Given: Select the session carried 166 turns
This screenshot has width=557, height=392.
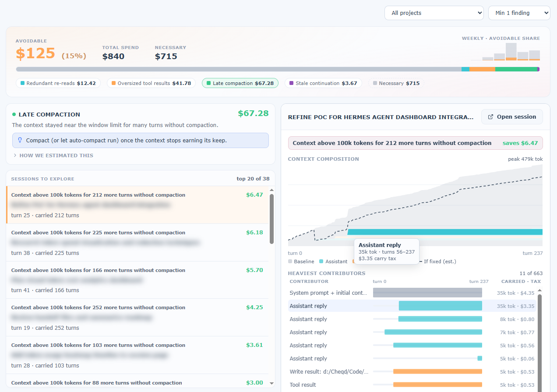Looking at the screenshot, I should point(137,280).
